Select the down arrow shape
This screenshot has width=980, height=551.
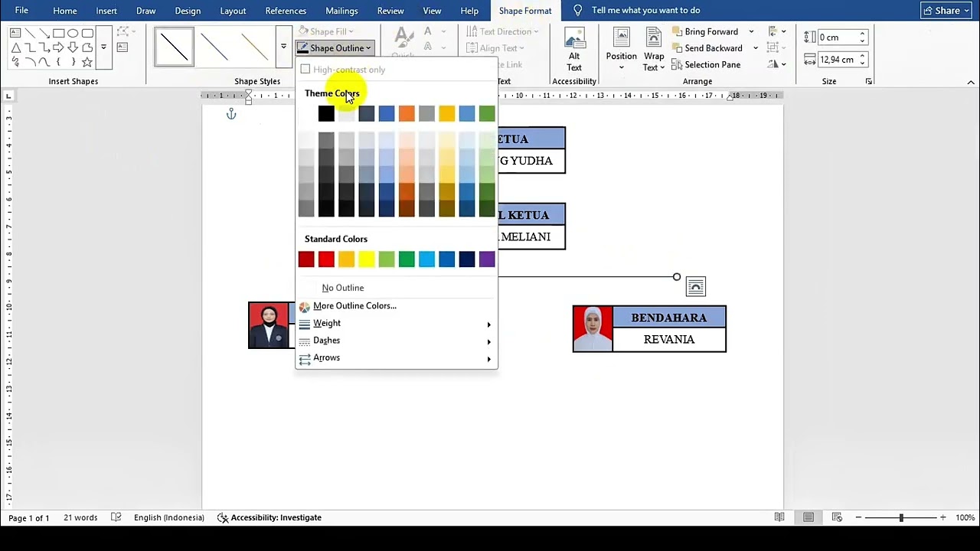pos(73,47)
